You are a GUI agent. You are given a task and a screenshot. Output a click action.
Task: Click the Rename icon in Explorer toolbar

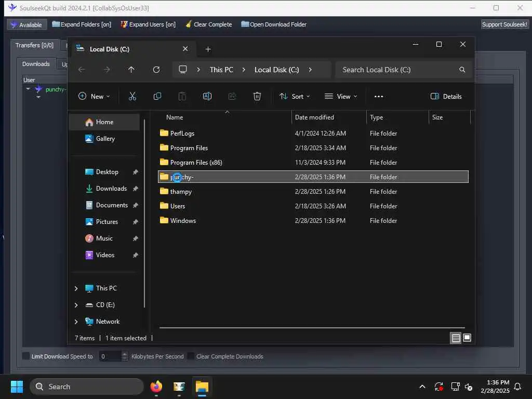pos(207,96)
